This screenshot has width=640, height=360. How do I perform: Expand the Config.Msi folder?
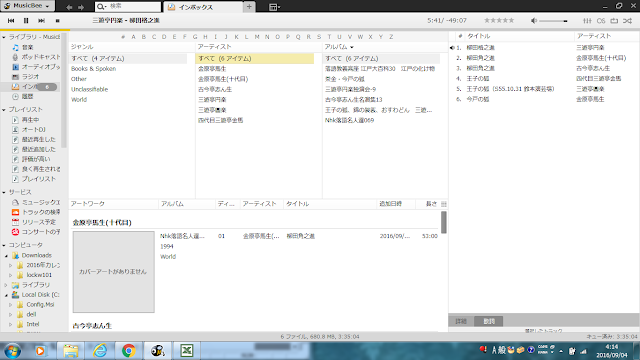tap(11, 305)
